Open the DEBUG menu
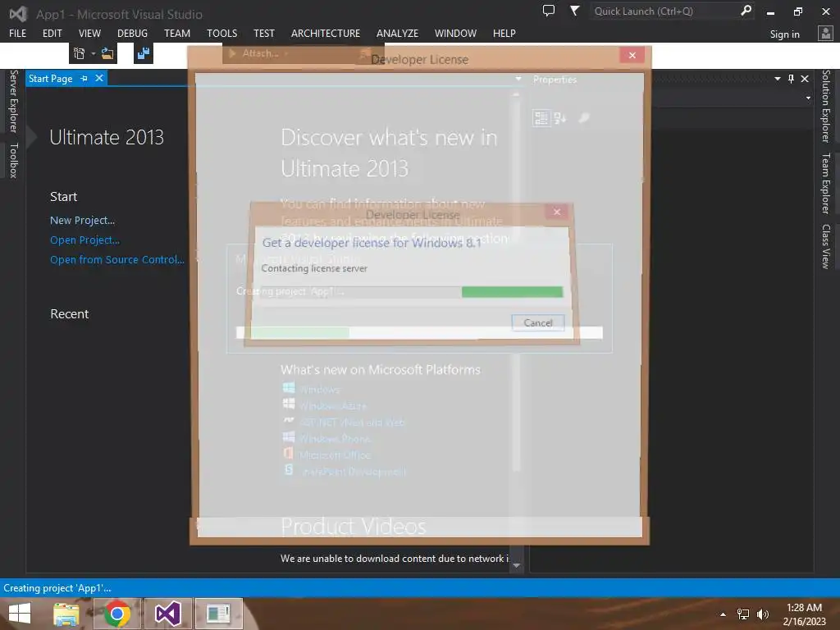Screen dimensions: 840x630 tap(132, 33)
